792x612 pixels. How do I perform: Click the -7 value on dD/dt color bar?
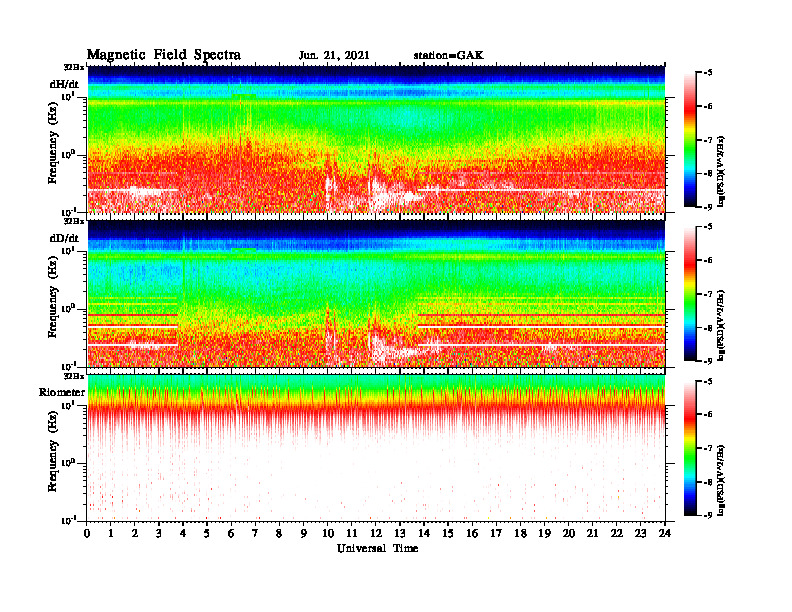click(708, 294)
